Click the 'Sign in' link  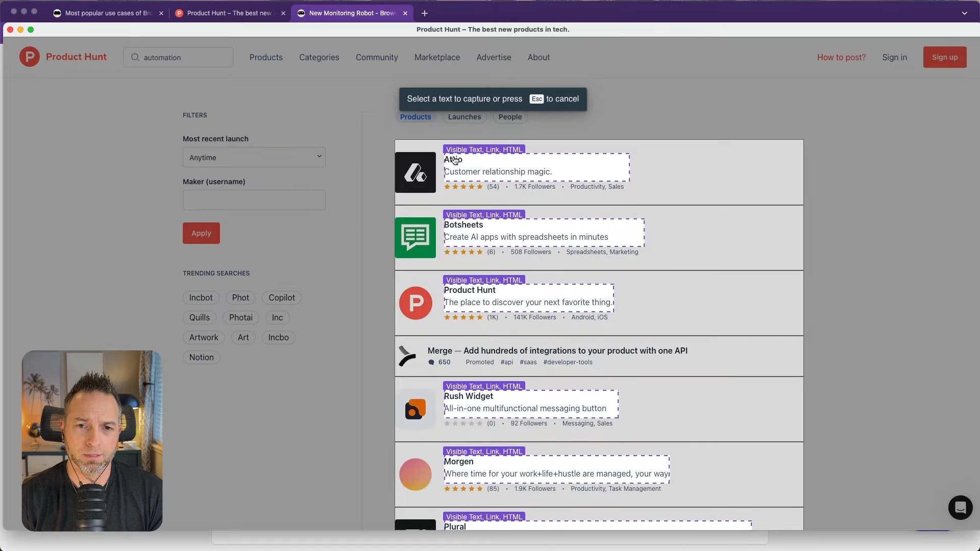tap(894, 57)
